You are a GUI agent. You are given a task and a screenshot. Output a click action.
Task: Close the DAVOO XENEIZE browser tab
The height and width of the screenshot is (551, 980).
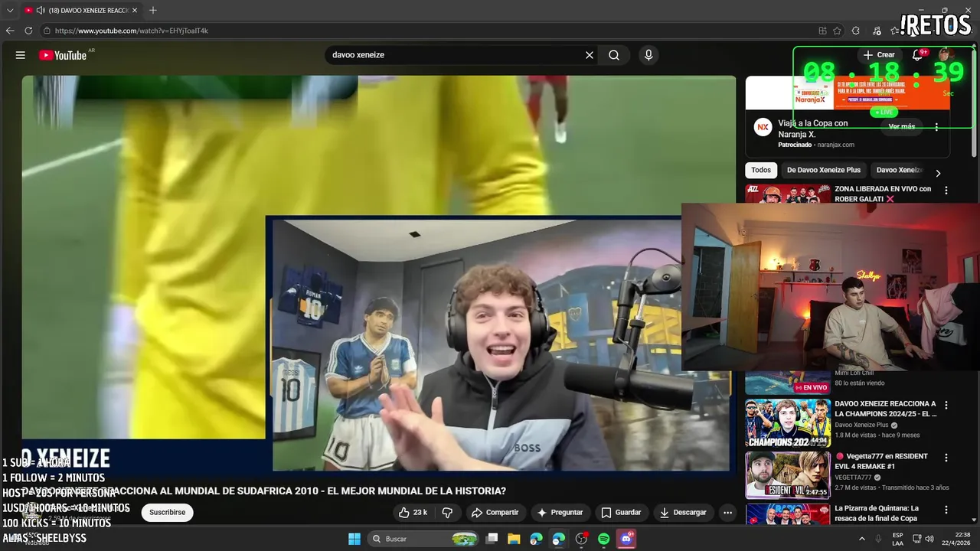pos(135,10)
